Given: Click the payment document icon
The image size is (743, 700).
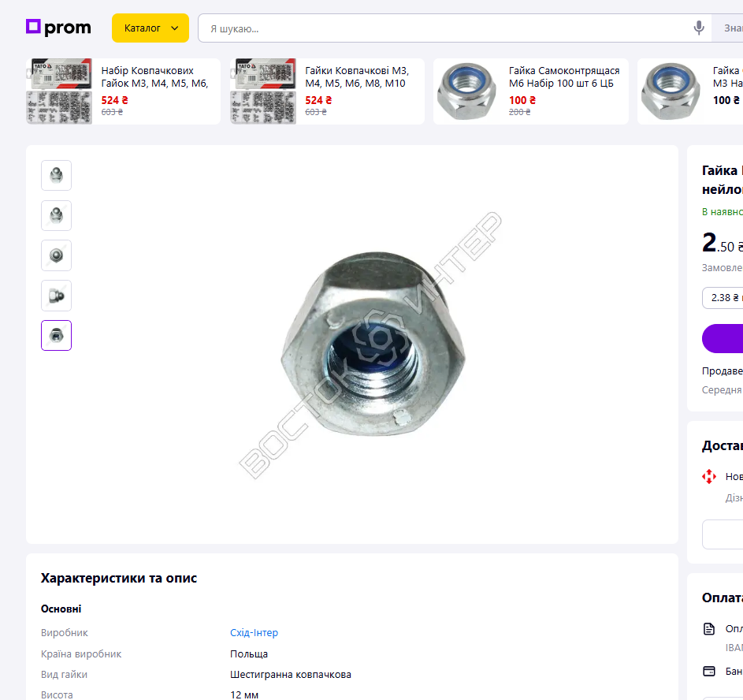Looking at the screenshot, I should (x=709, y=629).
